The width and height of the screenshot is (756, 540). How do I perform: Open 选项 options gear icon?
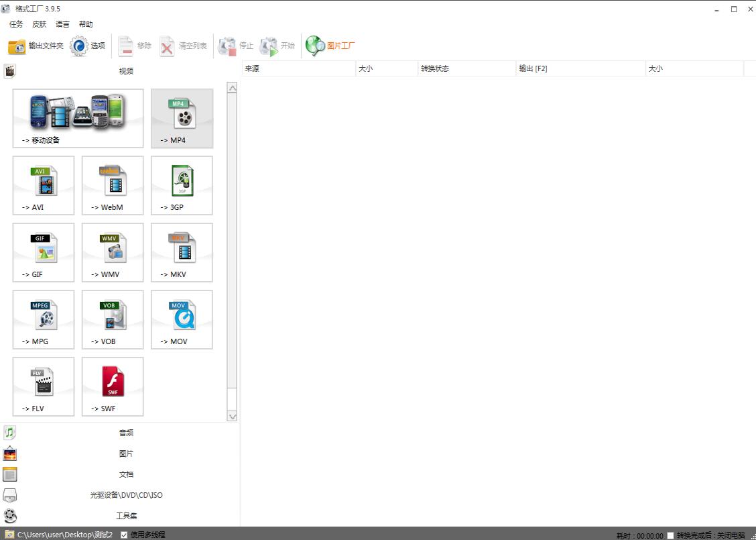(x=78, y=46)
